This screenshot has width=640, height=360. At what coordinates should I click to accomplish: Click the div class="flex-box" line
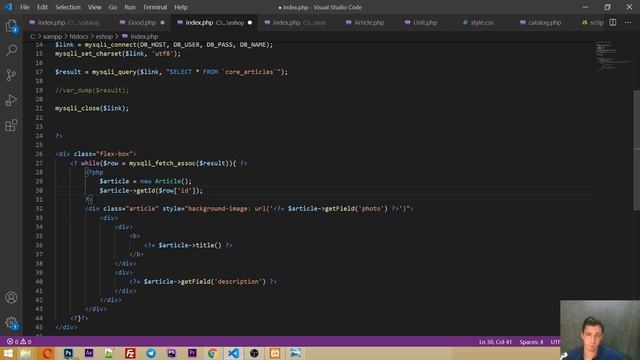96,154
